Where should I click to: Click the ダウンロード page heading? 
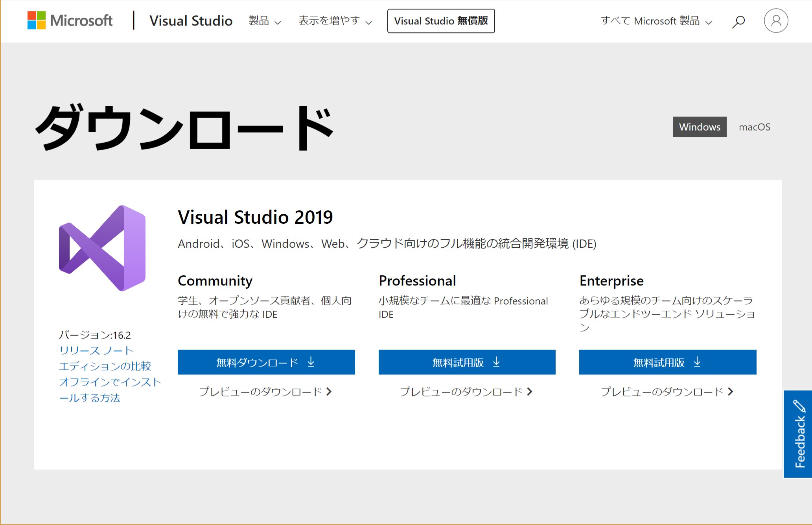[184, 128]
